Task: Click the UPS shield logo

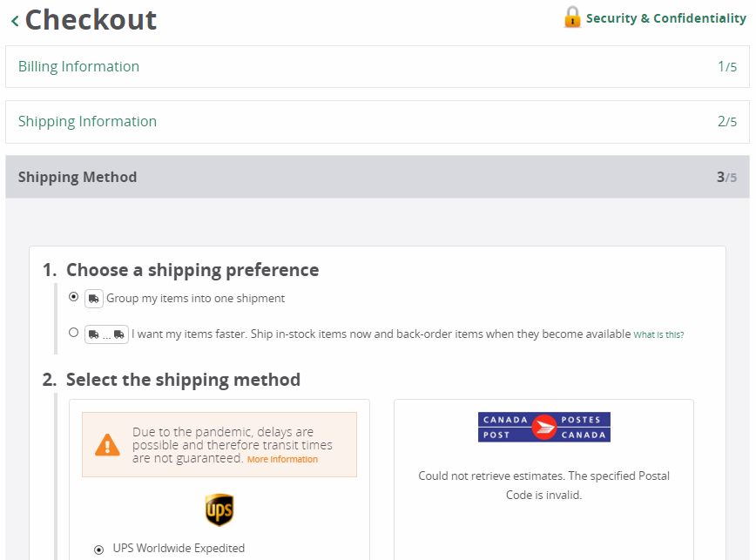Action: point(219,509)
